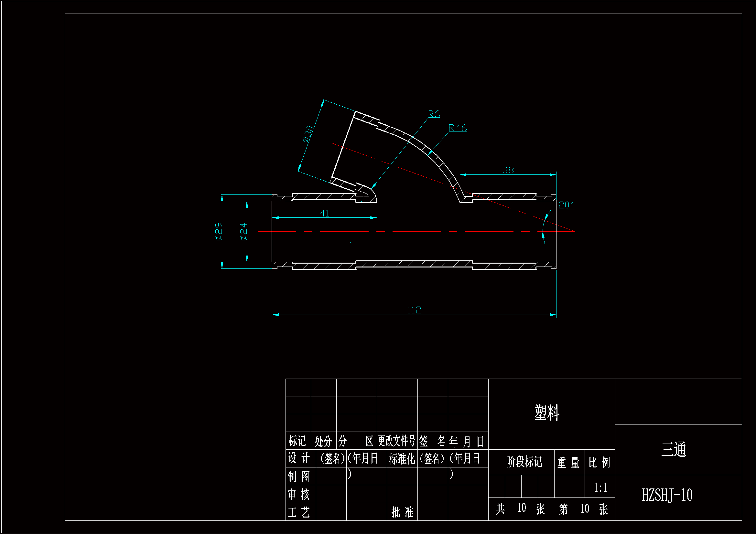Click the 设计 designer row label

coord(299,458)
